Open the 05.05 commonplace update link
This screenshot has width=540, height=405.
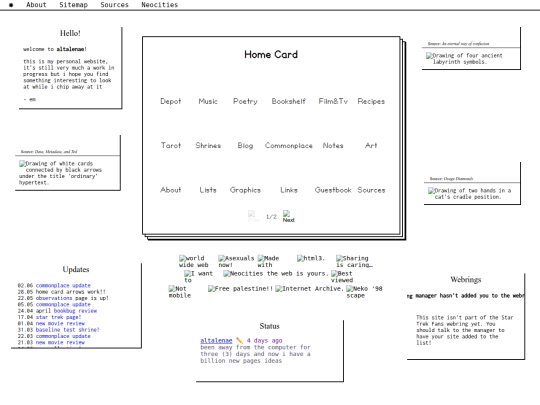point(63,304)
